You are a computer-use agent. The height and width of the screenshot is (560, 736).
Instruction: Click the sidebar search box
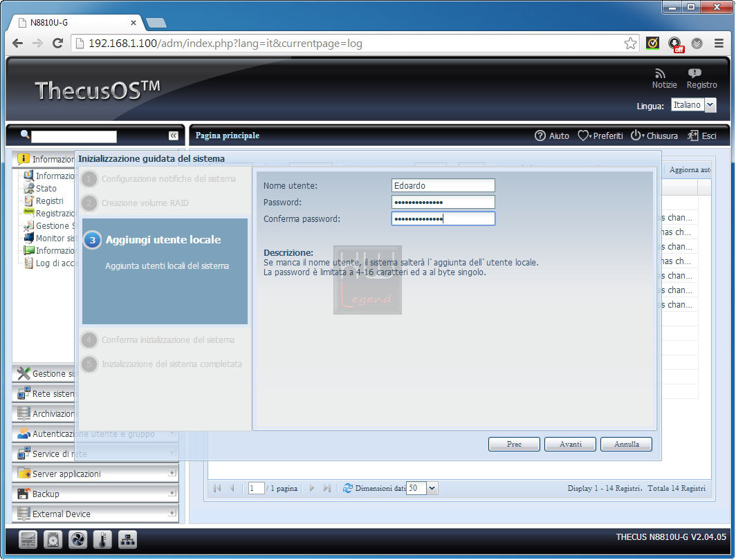pyautogui.click(x=74, y=136)
